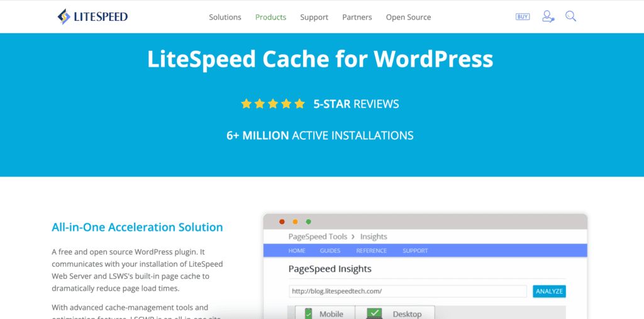Image resolution: width=644 pixels, height=319 pixels.
Task: Click the five yellow stars rating
Action: (x=273, y=104)
